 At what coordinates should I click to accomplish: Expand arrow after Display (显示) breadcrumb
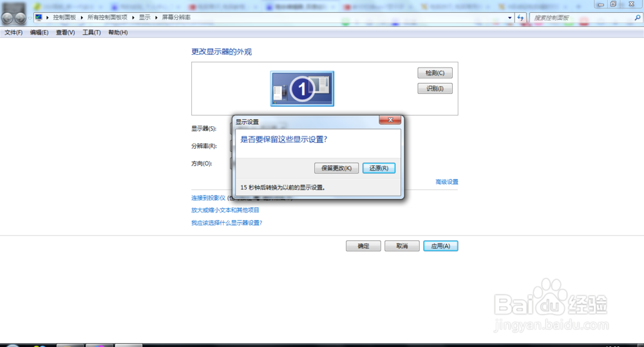156,17
